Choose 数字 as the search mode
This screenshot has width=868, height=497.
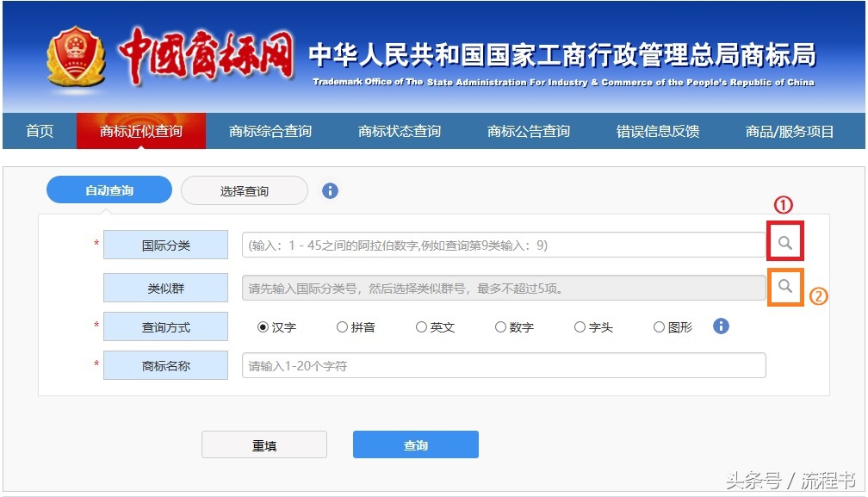500,326
